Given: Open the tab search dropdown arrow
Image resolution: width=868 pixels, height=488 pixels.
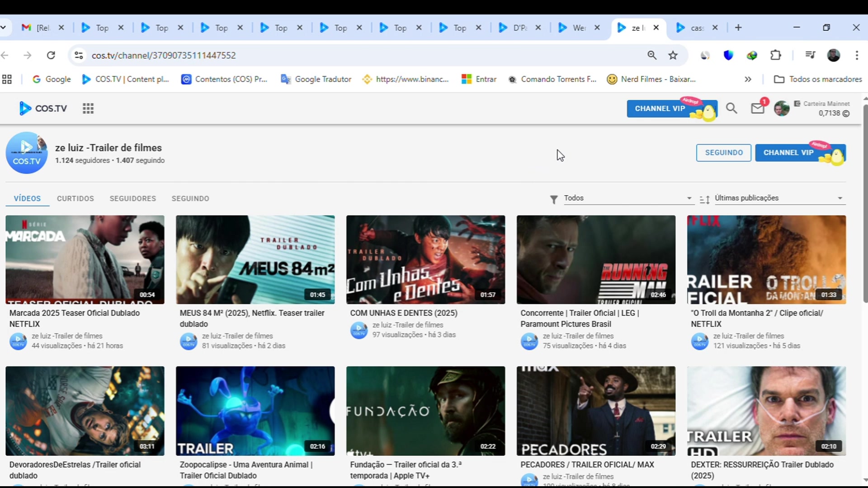Looking at the screenshot, I should (4, 28).
